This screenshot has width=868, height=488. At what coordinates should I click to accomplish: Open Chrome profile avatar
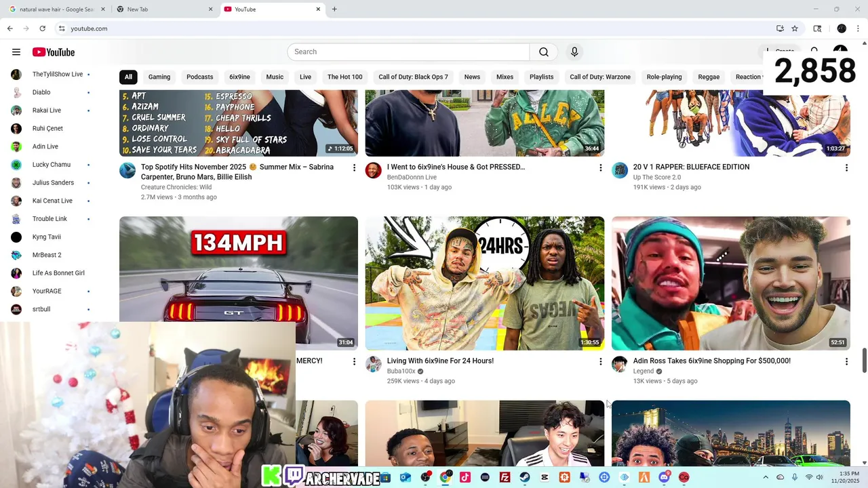click(x=842, y=28)
